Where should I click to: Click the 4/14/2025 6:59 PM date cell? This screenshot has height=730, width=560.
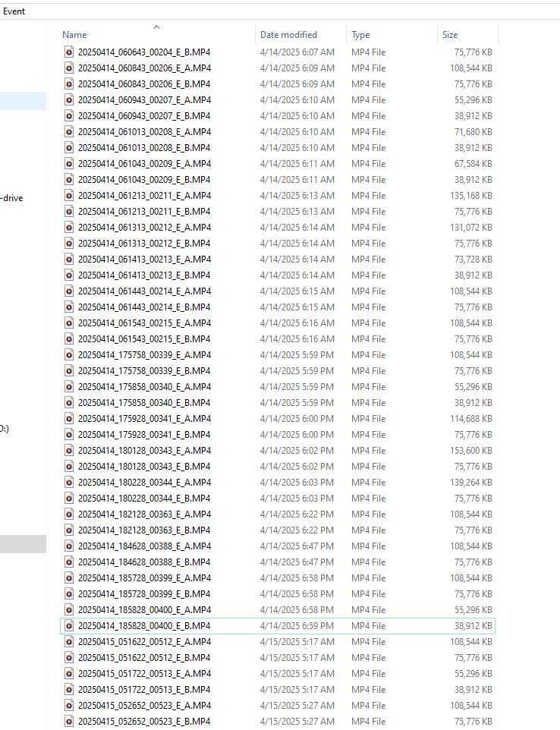(x=297, y=626)
